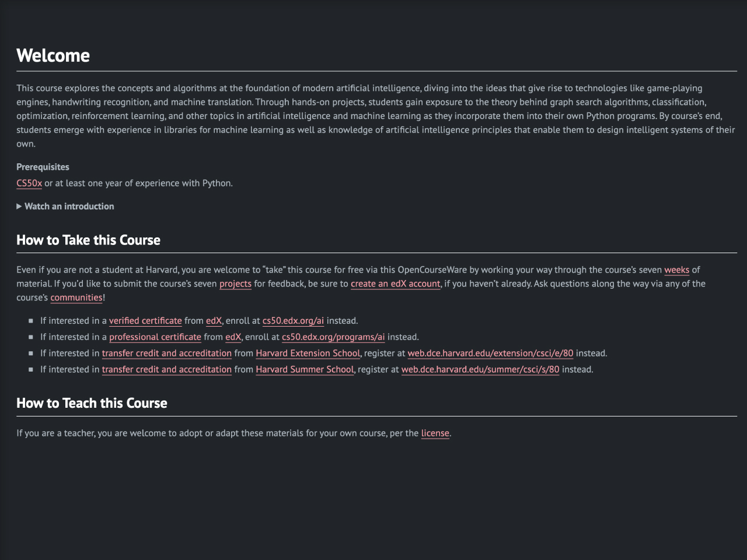Follow the weeks link

click(676, 270)
